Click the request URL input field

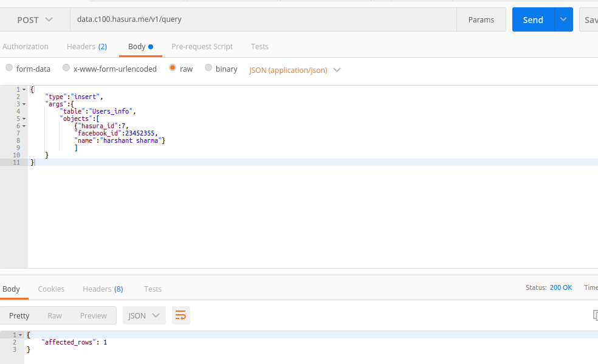pyautogui.click(x=261, y=19)
